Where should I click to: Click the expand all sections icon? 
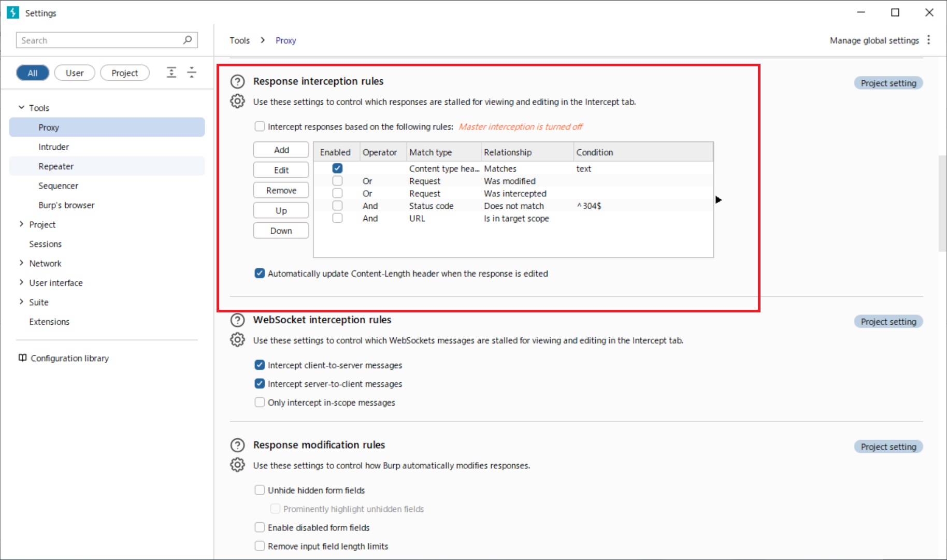[x=171, y=73]
